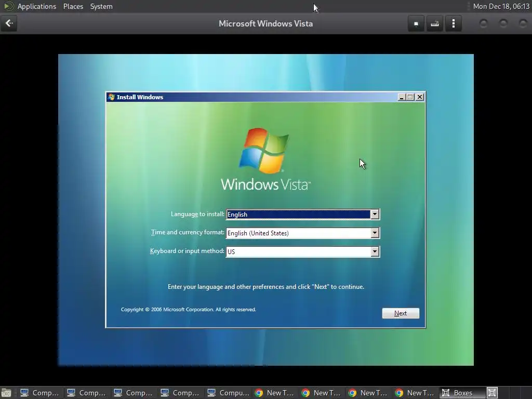Maximize the Install Windows dialog
532x399 pixels.
(410, 97)
